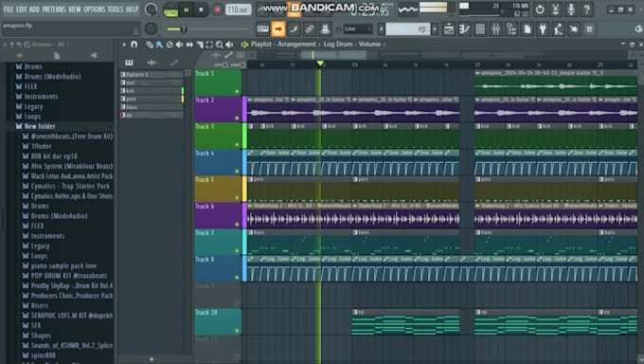Mute Track 10 using its mute switch
The image size is (644, 364).
(237, 330)
